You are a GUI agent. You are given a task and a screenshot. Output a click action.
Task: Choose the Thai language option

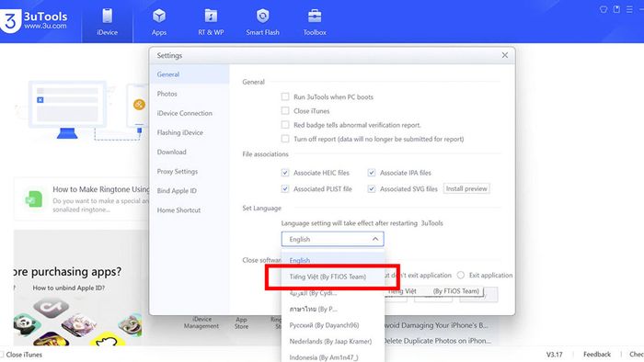[x=333, y=309]
